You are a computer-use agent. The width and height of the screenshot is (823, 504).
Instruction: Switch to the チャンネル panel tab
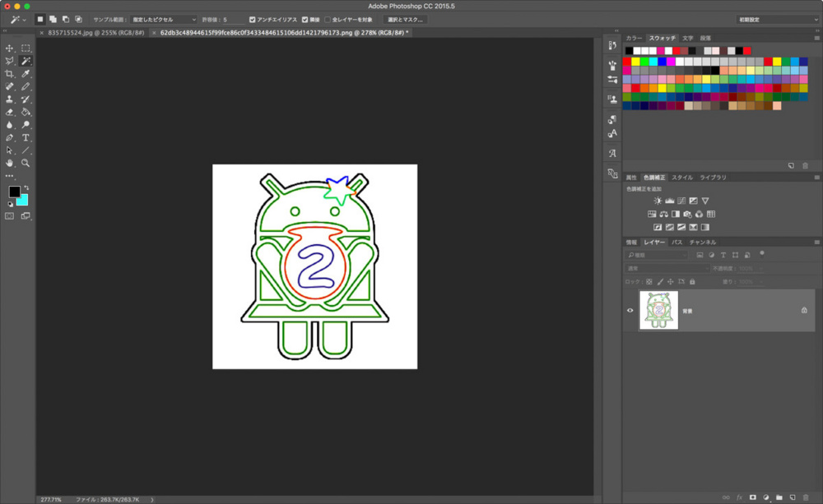point(702,243)
